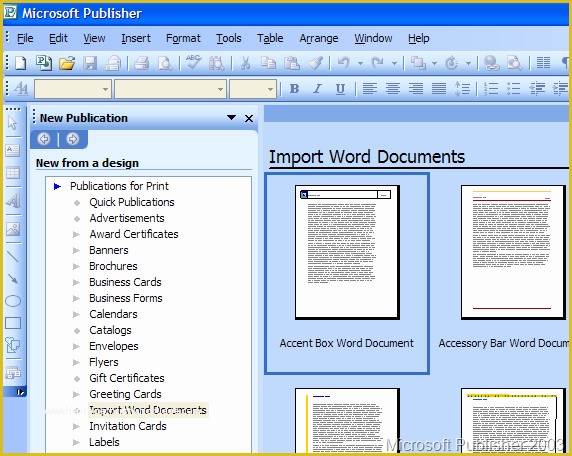Collapse Publications for Print node
The width and height of the screenshot is (572, 456).
57,186
